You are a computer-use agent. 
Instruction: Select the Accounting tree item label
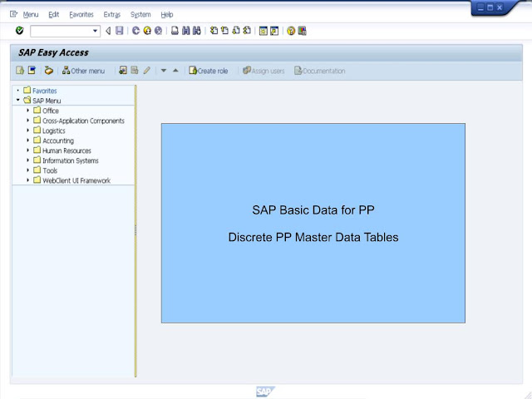(x=58, y=140)
